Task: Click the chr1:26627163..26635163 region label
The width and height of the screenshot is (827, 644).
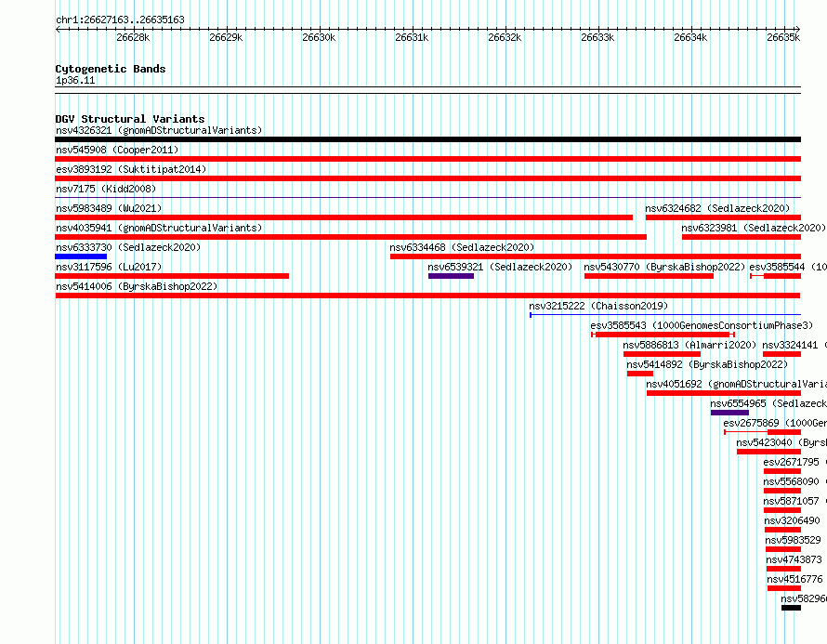Action: [x=120, y=20]
